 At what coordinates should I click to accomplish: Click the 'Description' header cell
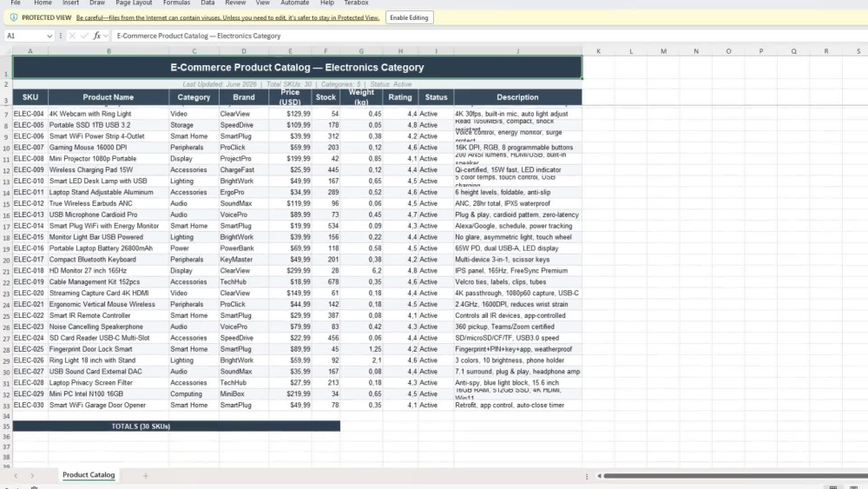click(517, 97)
